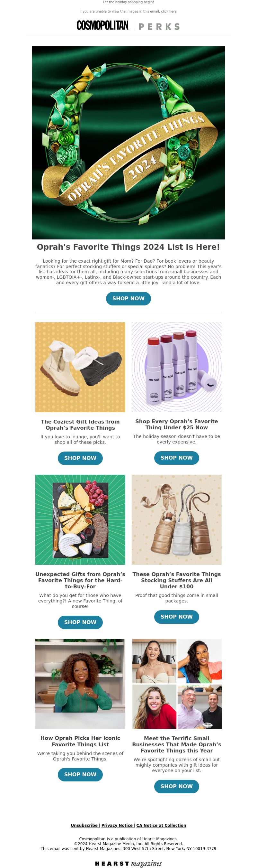Open the Privacy Notice link

point(117,826)
